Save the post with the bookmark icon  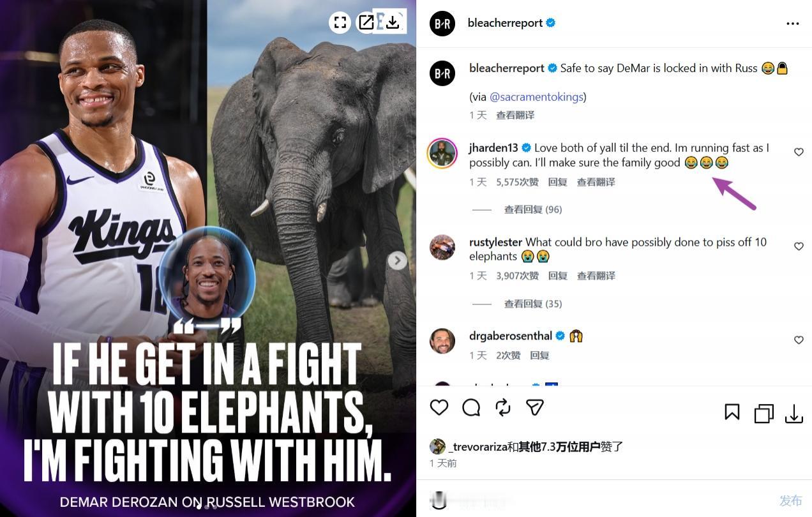732,412
